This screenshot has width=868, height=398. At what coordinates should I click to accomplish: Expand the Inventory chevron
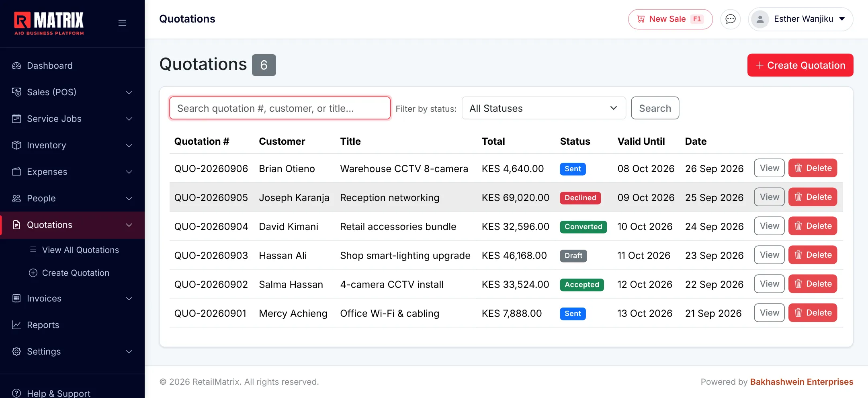click(x=129, y=146)
